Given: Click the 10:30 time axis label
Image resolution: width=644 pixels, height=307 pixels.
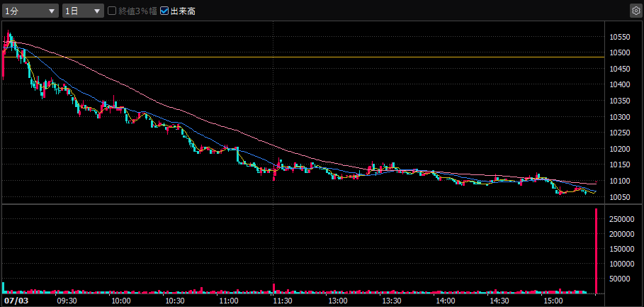Looking at the screenshot, I should point(174,301).
